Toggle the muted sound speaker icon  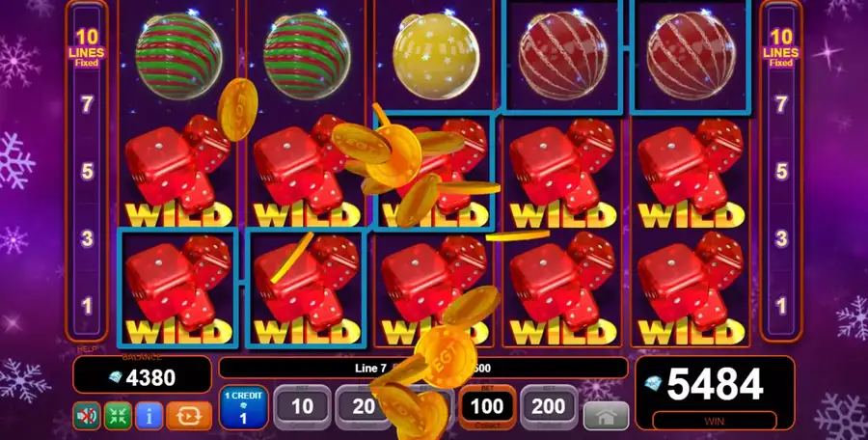tap(87, 416)
